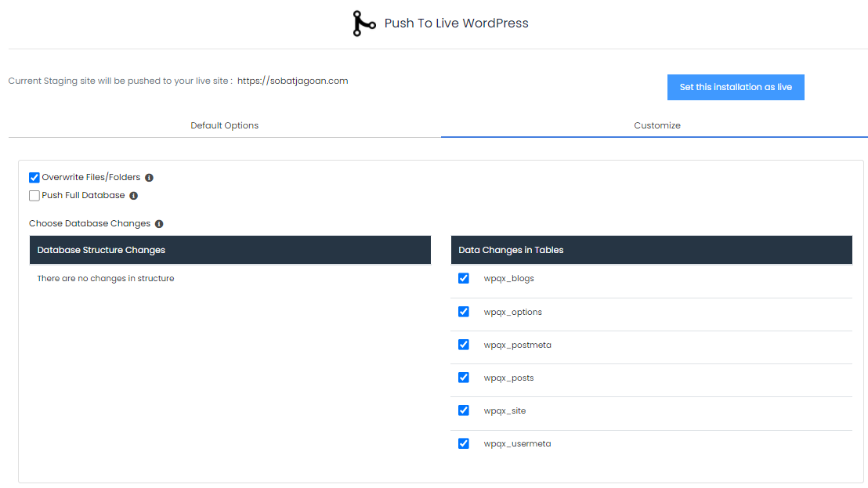Uncheck the wpqx_site table checkbox
Screen dimensions: 868x488
coord(463,410)
